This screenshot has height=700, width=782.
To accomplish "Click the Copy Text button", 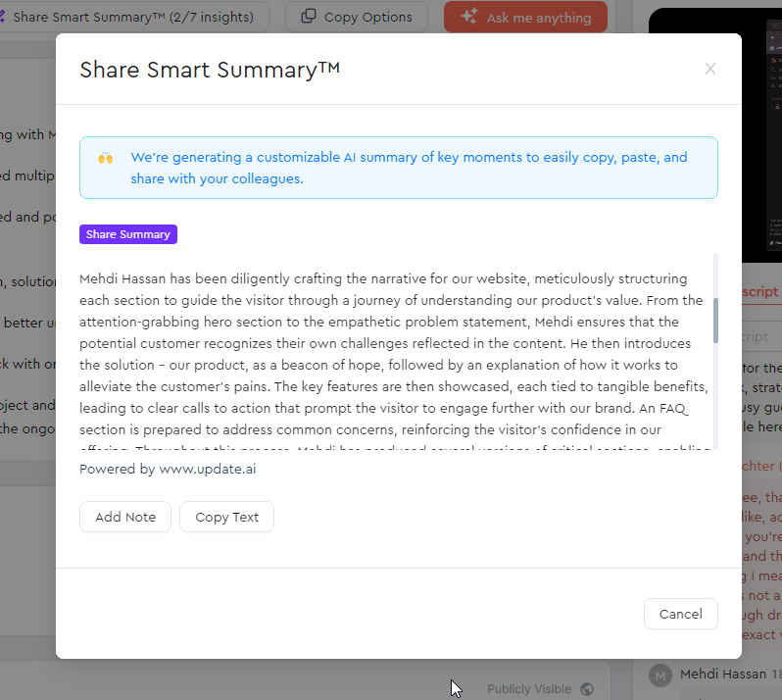I will pyautogui.click(x=226, y=517).
